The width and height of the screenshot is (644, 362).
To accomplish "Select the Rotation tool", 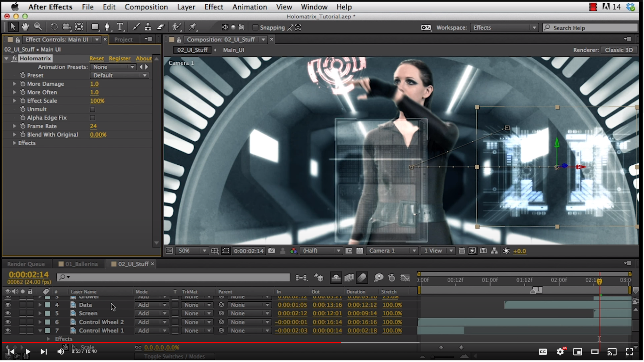I will click(54, 27).
